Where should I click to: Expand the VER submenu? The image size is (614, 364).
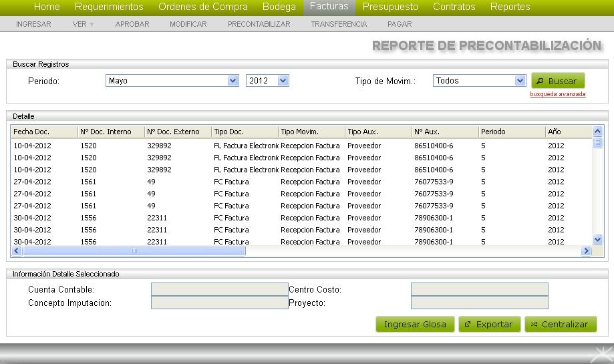click(83, 24)
